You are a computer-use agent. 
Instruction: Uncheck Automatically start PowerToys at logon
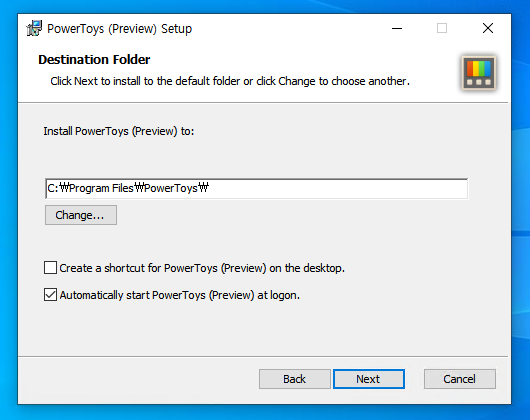50,295
